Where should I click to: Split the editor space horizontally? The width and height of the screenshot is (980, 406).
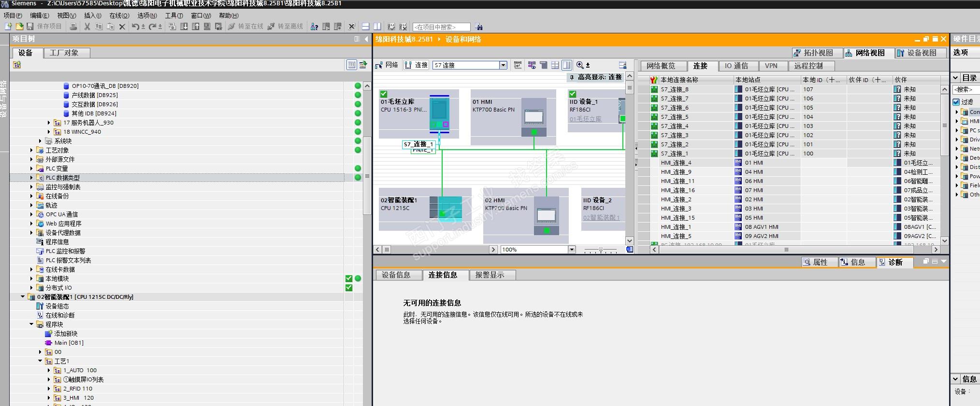(x=366, y=27)
